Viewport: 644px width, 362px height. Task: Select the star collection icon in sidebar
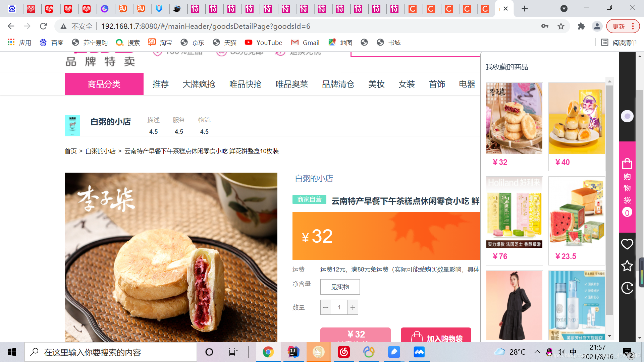point(627,266)
